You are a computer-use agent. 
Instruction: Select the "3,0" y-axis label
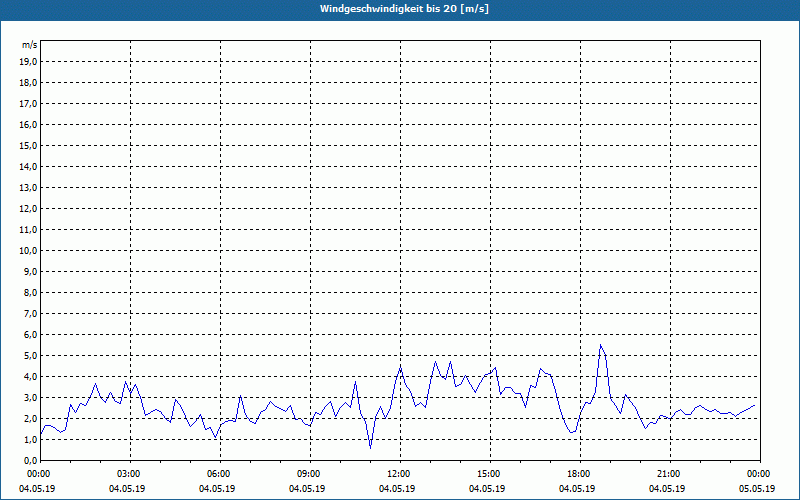(x=30, y=397)
